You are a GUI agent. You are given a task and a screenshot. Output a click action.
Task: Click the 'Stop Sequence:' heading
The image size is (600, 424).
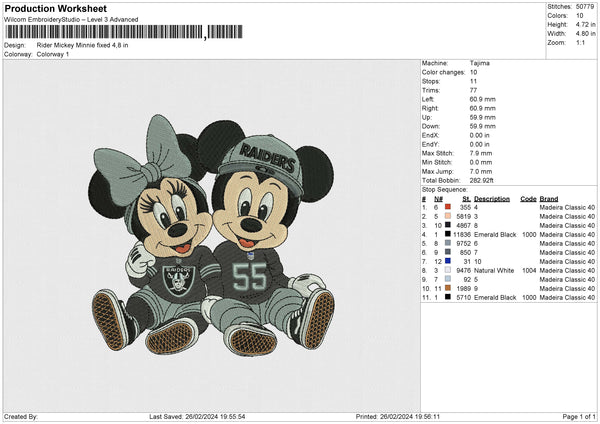(x=445, y=190)
